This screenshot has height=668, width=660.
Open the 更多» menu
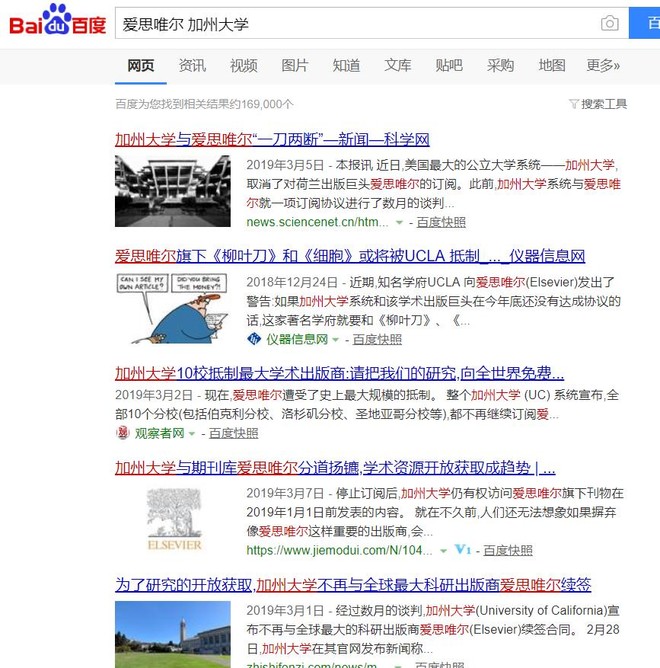[603, 66]
